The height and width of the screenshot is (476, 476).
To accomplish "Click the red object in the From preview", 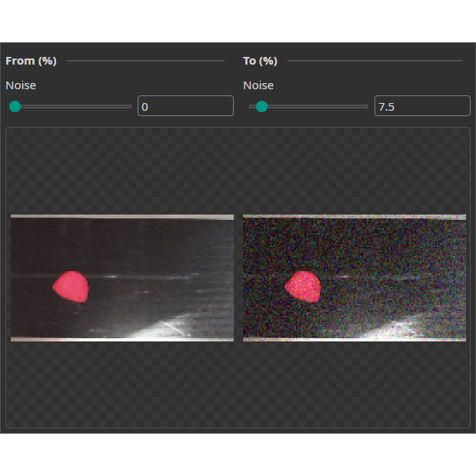I will (x=71, y=286).
